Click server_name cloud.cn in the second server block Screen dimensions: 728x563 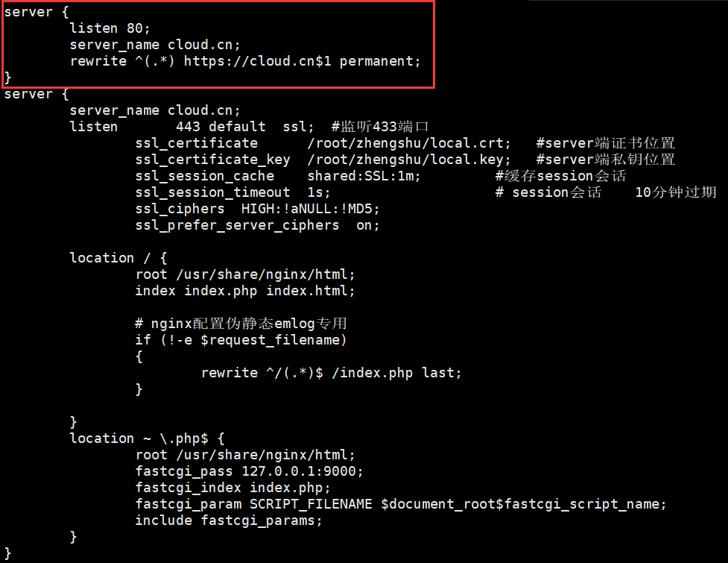click(154, 110)
